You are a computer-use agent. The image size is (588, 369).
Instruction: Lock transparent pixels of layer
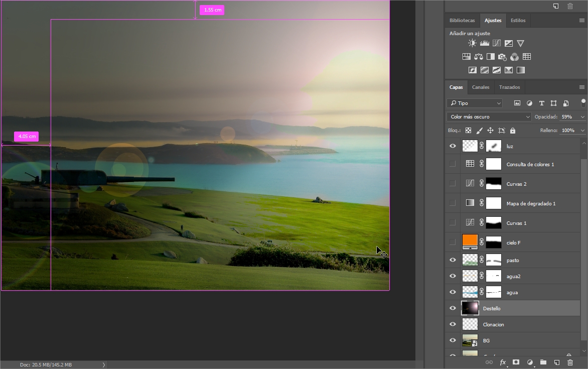click(x=469, y=131)
